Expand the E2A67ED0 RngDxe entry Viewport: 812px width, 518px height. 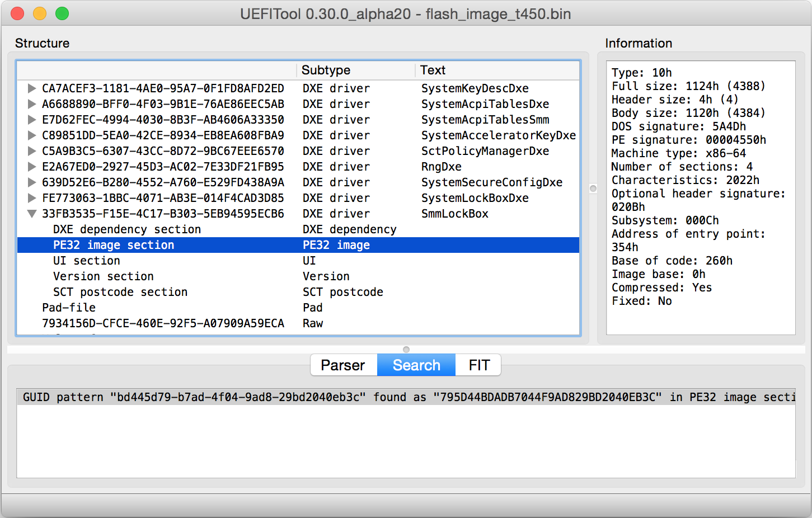tap(32, 167)
